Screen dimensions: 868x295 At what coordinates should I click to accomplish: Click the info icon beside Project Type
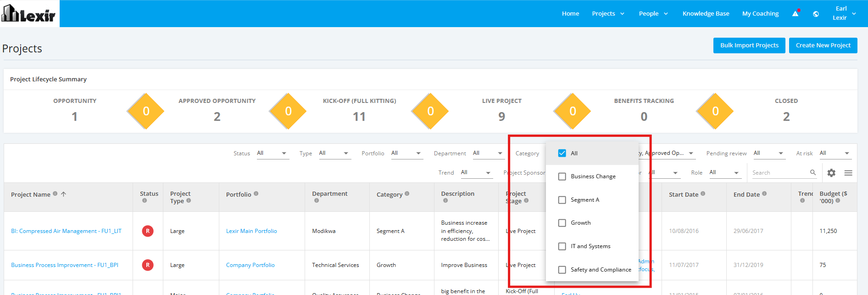(x=189, y=200)
